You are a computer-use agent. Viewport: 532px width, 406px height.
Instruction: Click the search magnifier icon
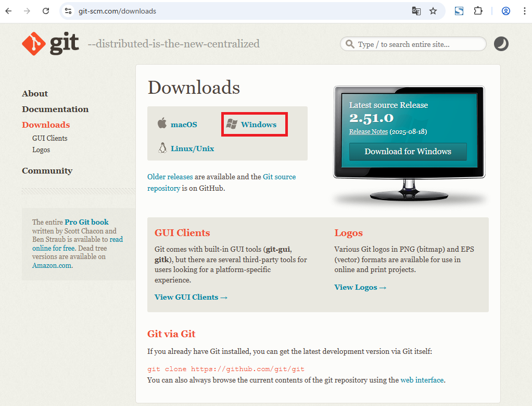coord(350,44)
